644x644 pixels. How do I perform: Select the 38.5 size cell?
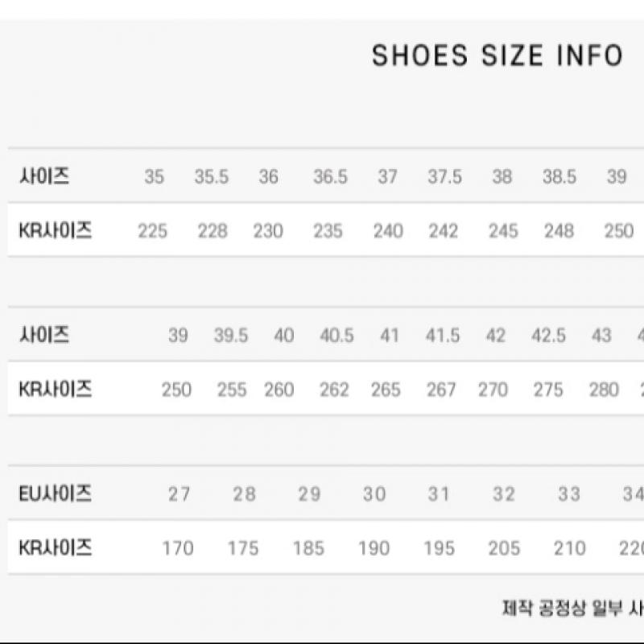559,177
